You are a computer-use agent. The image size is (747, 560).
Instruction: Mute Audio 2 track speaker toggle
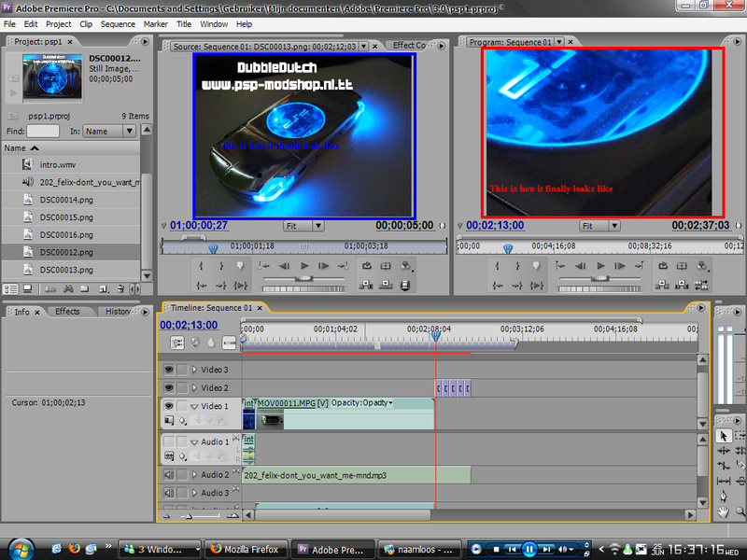coord(169,474)
